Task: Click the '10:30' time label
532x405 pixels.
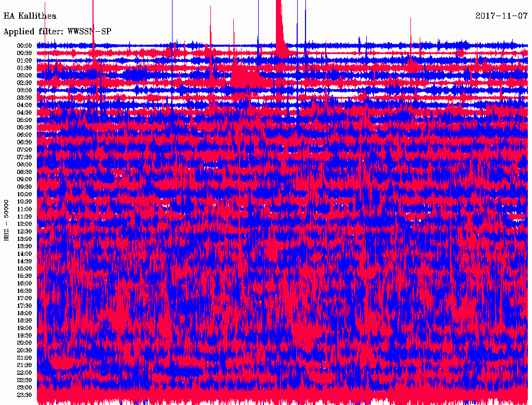Action: (x=24, y=201)
